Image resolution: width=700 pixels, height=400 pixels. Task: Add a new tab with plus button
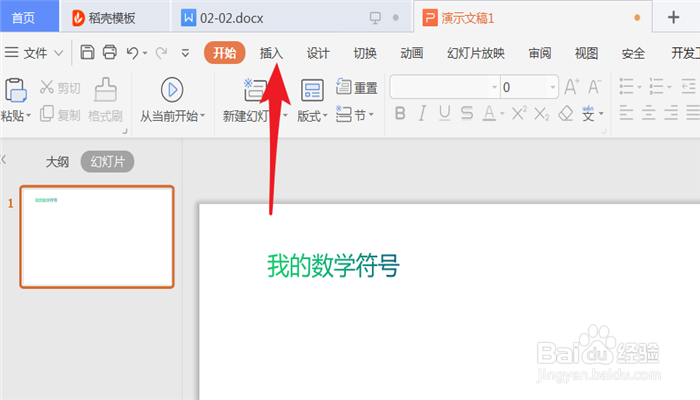pyautogui.click(x=673, y=17)
